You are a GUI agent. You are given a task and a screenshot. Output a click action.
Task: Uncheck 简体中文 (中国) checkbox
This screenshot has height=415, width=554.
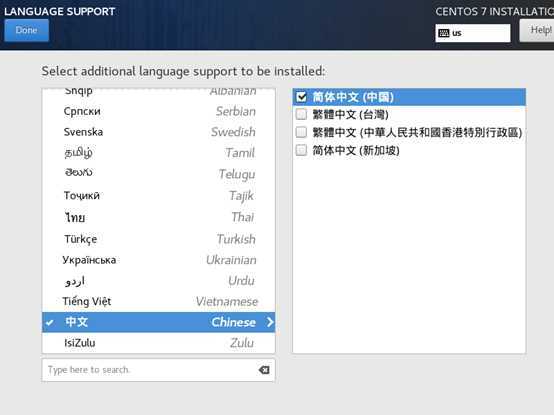[x=301, y=97]
